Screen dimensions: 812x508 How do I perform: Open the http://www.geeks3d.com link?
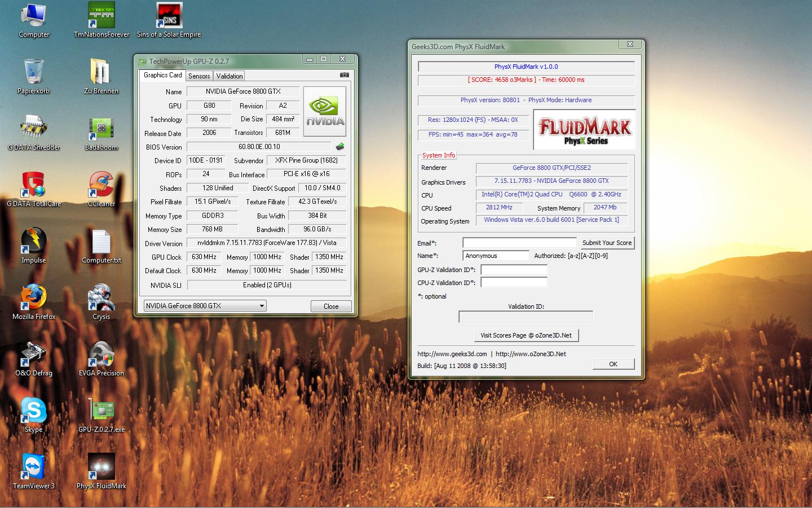452,354
